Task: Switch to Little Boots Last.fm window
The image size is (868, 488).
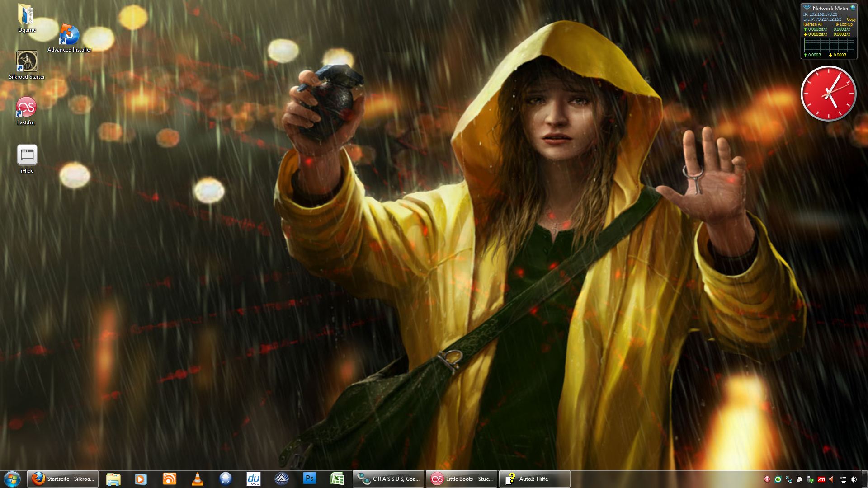Action: tap(461, 479)
